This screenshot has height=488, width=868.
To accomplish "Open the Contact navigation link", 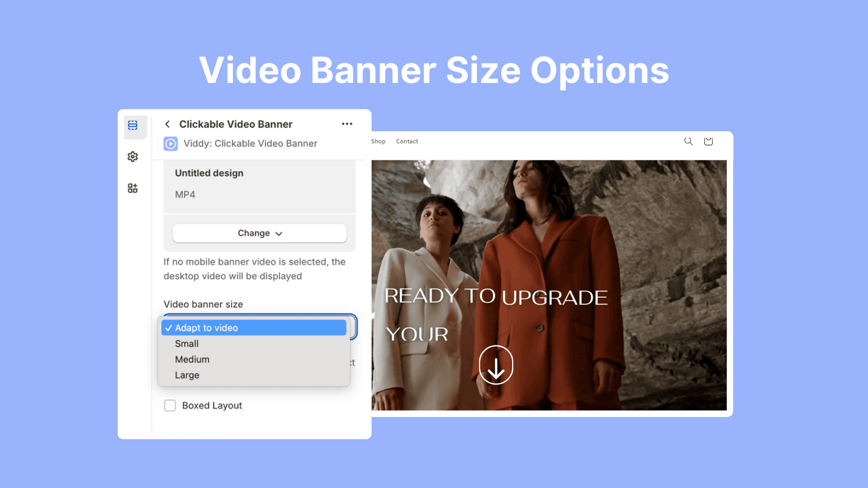I will tap(407, 142).
